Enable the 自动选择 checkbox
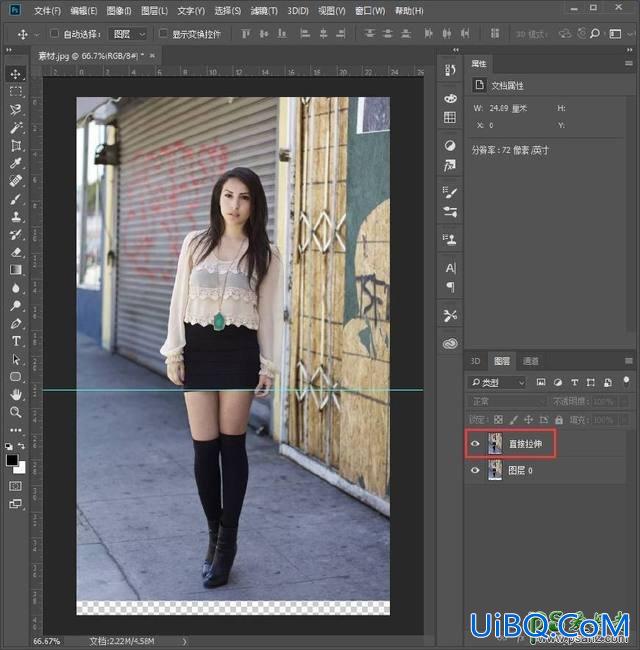 (x=54, y=34)
